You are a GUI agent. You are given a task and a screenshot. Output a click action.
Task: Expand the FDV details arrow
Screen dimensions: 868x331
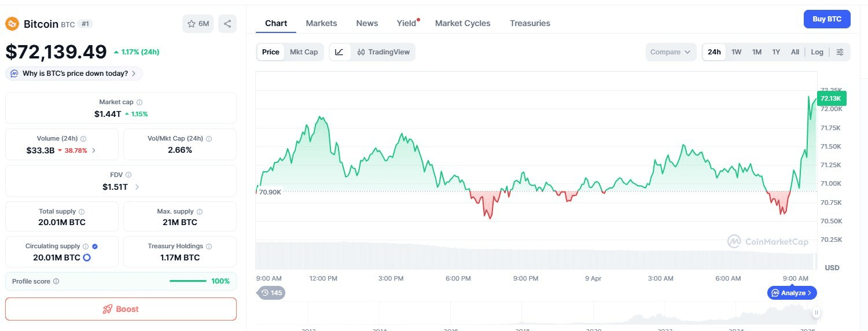(137, 187)
